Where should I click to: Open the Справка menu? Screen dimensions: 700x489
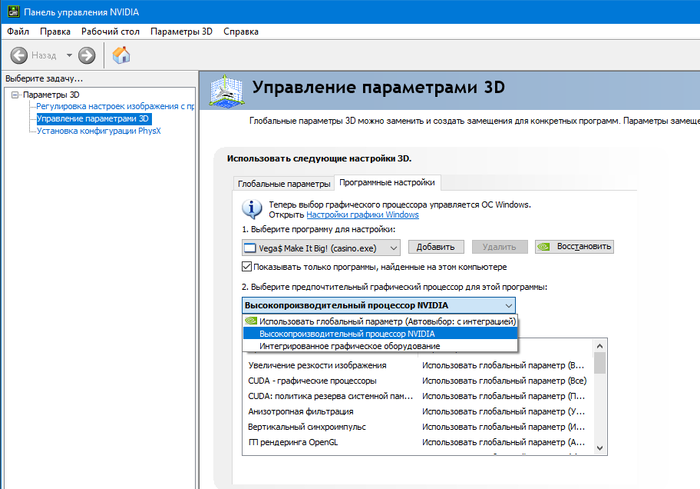[x=241, y=32]
